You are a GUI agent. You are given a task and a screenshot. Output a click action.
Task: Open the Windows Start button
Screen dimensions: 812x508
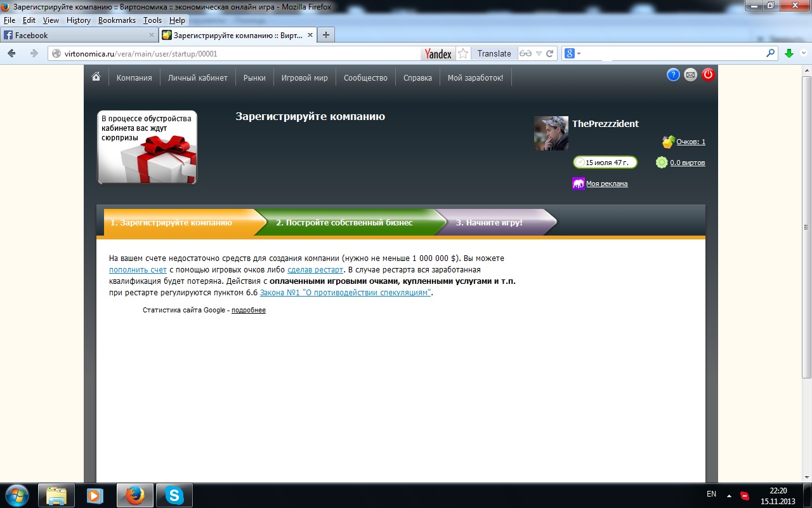pos(16,495)
